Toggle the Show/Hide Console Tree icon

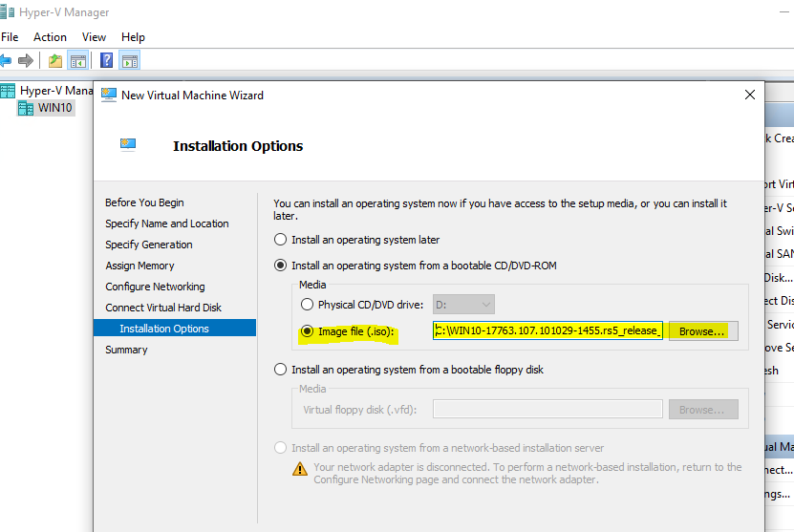point(78,61)
